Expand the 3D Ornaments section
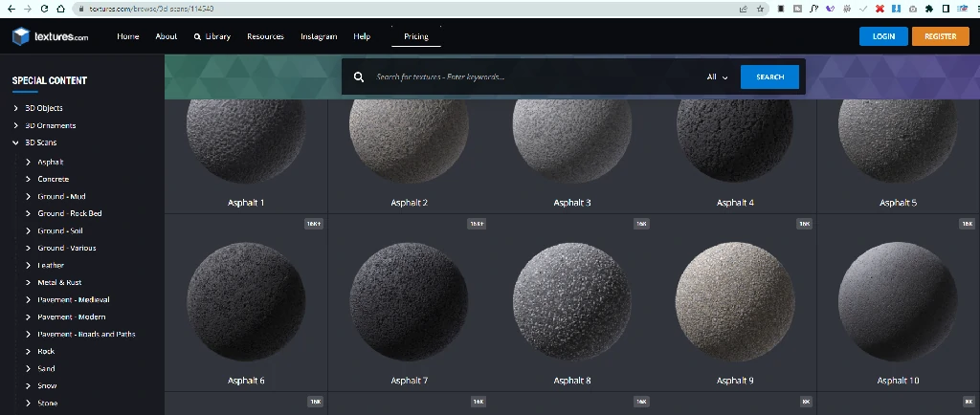The image size is (980, 415). [x=16, y=125]
